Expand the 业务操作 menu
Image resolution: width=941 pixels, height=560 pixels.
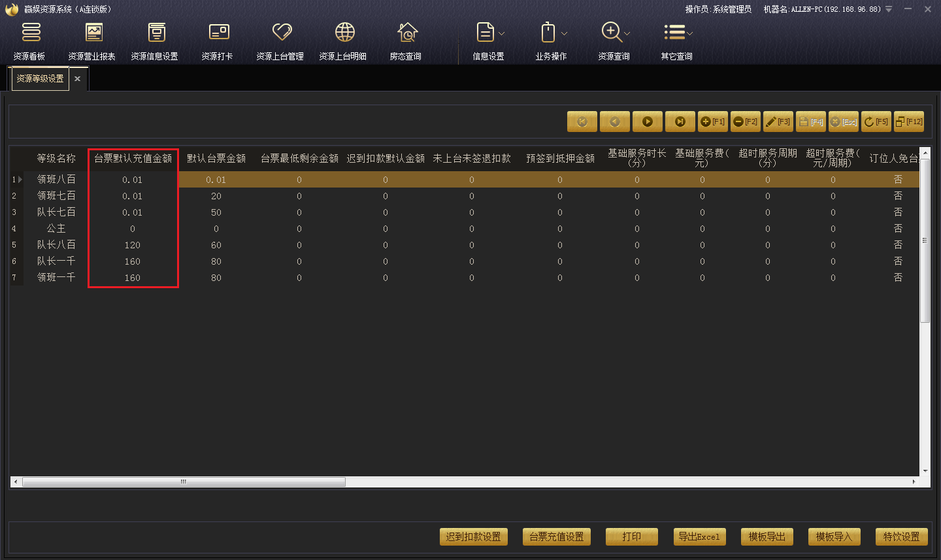pyautogui.click(x=552, y=41)
